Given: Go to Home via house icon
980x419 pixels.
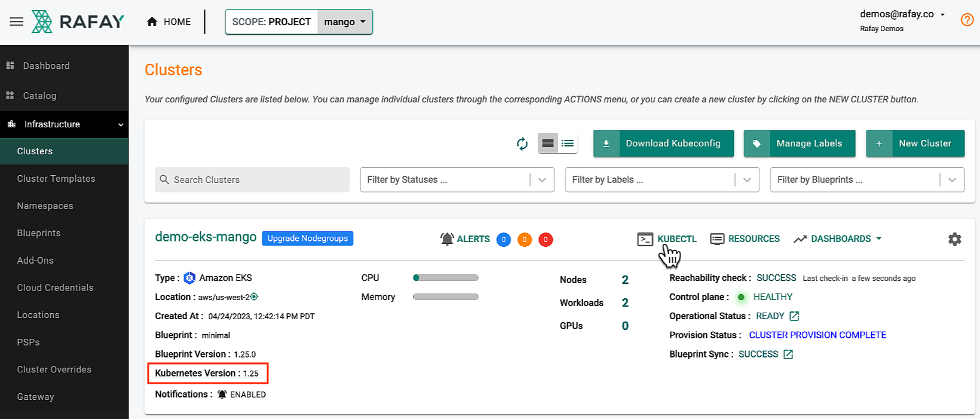Looking at the screenshot, I should pyautogui.click(x=152, y=22).
